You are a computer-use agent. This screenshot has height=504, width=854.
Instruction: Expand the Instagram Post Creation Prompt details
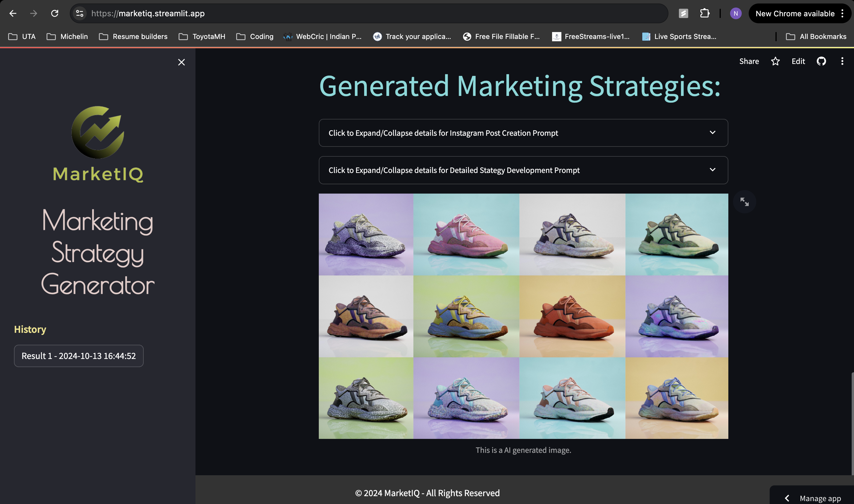click(523, 133)
